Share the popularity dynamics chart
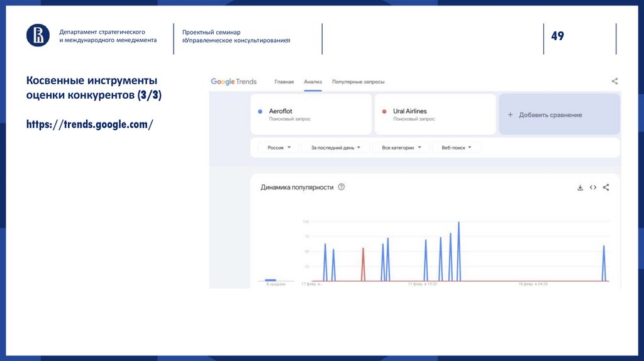This screenshot has height=361, width=644. 606,187
